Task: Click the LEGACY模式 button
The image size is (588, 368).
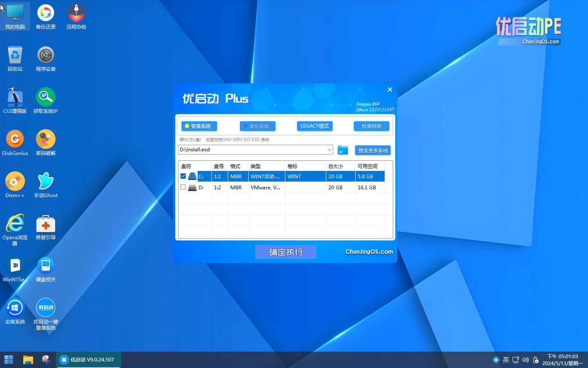Action: tap(314, 126)
